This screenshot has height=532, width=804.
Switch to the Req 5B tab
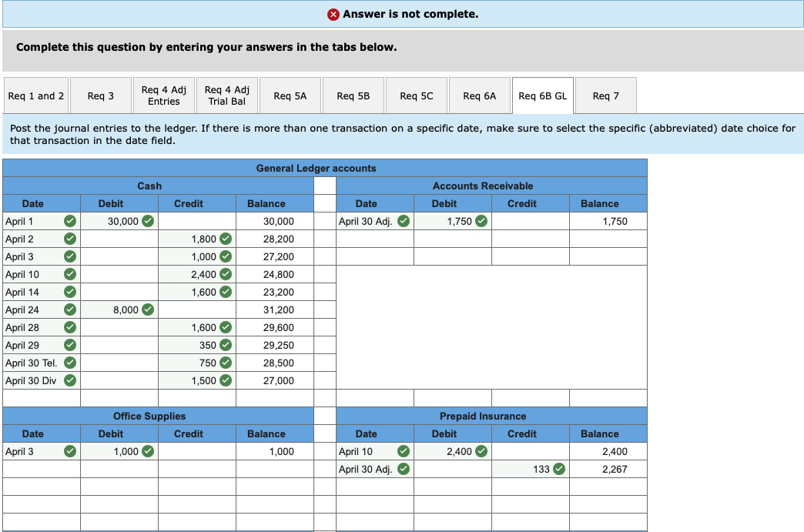tap(353, 95)
